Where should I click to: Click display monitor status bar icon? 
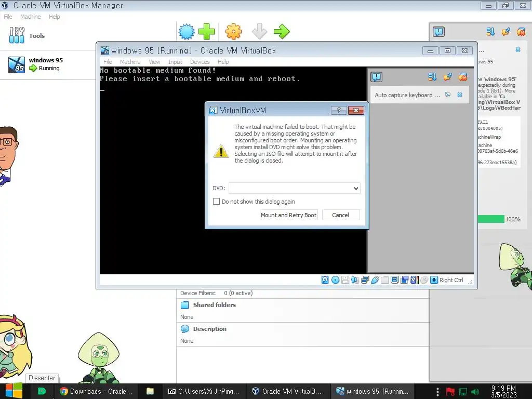coord(395,280)
